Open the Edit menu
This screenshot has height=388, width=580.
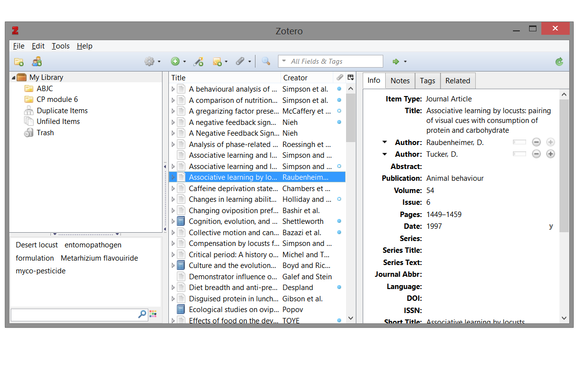pos(38,46)
